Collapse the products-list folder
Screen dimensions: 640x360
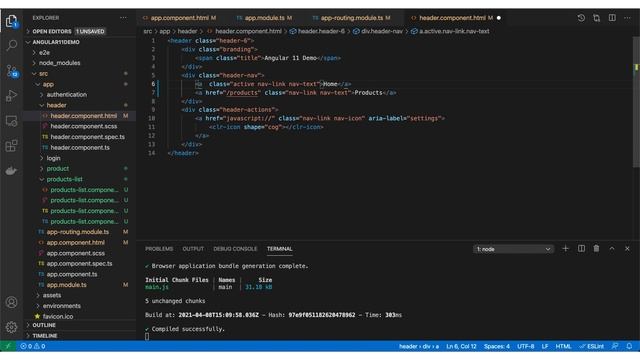click(80, 179)
